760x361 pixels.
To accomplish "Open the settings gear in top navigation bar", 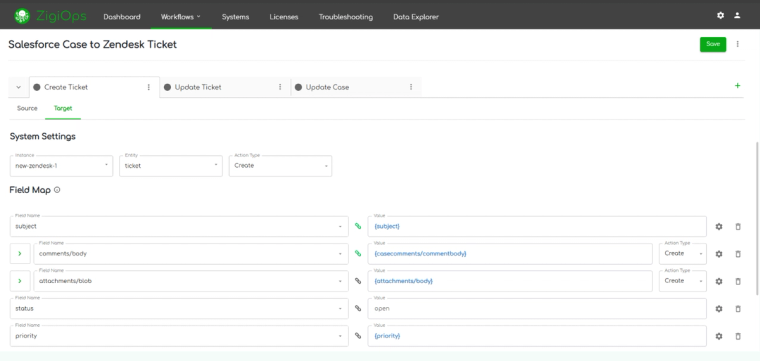I will point(720,16).
